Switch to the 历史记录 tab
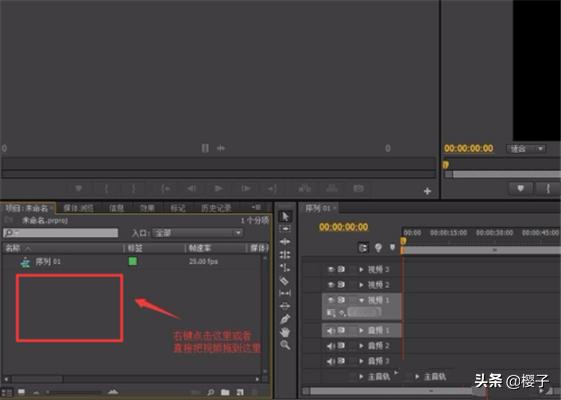Screen dimensions: 561x400 216,208
